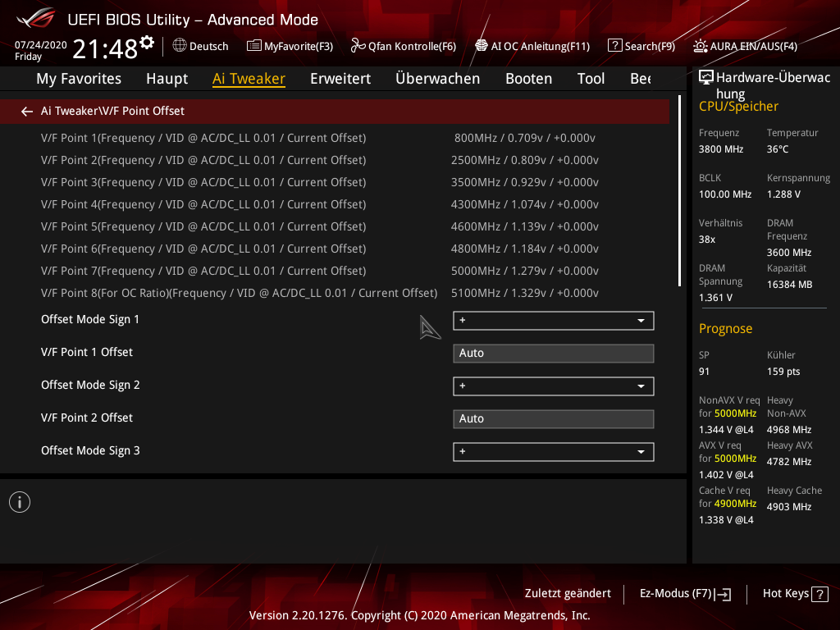Click the date 07/24/2020
The width and height of the screenshot is (840, 630).
click(41, 45)
